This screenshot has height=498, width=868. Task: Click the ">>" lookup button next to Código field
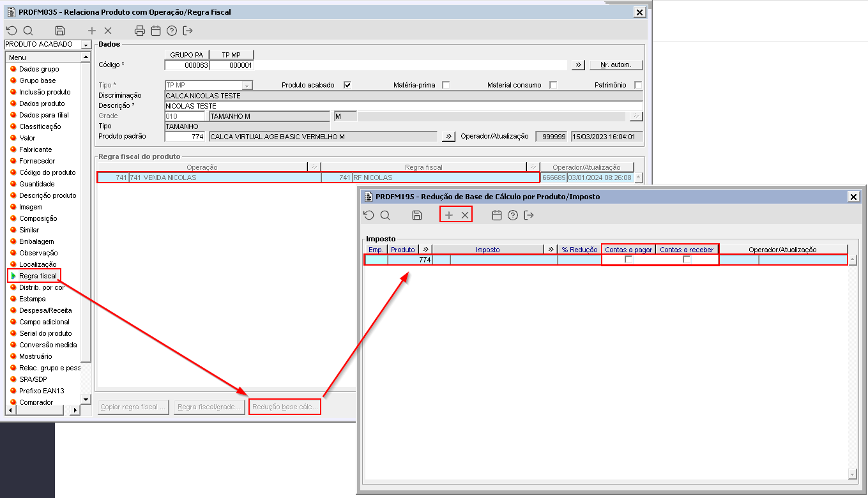(x=577, y=65)
